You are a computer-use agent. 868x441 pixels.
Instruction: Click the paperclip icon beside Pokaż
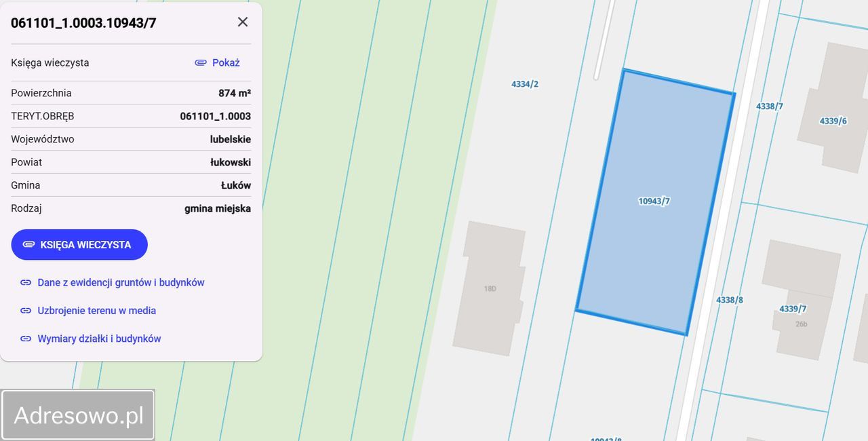click(201, 62)
